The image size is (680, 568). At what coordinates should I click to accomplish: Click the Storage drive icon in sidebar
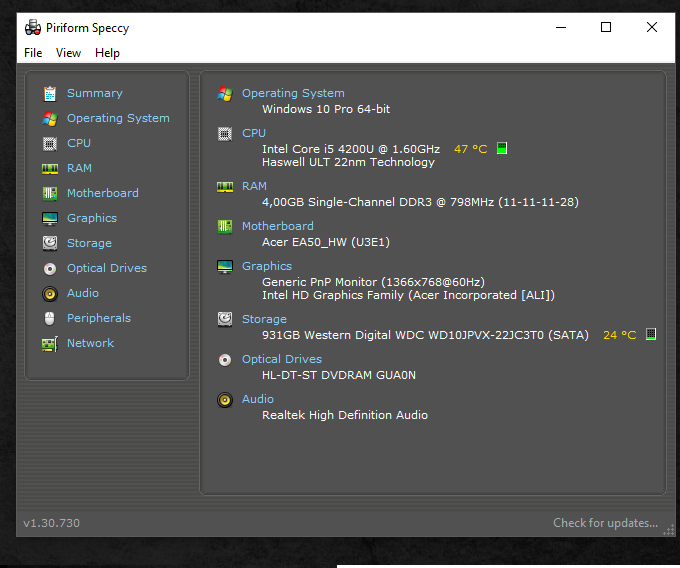50,243
